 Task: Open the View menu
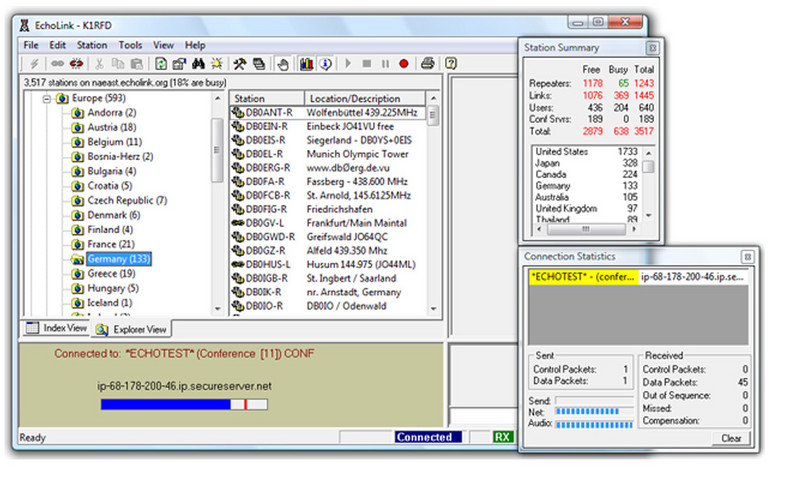163,45
